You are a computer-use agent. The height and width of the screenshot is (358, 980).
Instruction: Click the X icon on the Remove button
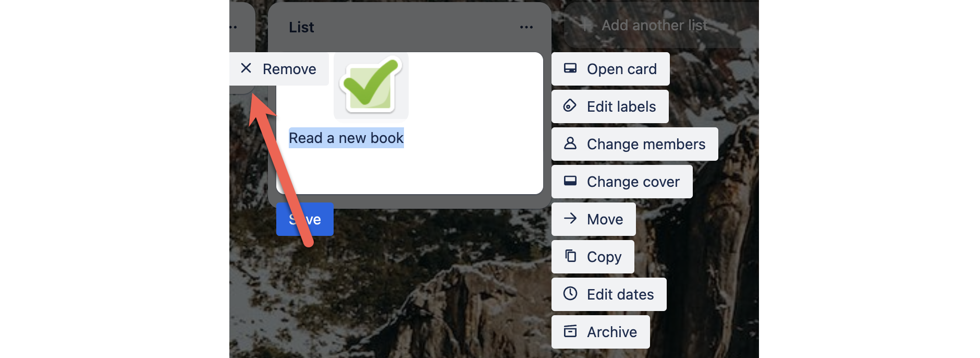(x=246, y=68)
